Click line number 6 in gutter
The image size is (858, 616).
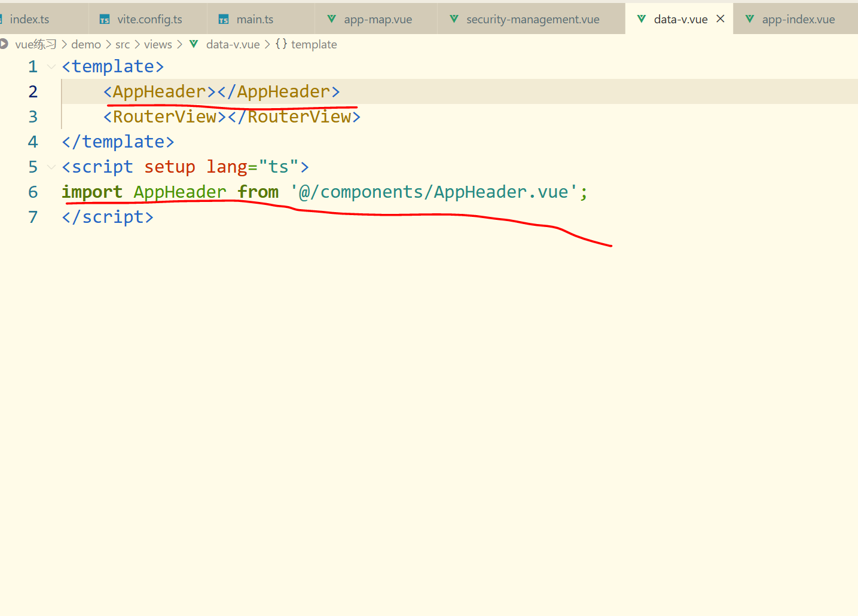pos(33,192)
